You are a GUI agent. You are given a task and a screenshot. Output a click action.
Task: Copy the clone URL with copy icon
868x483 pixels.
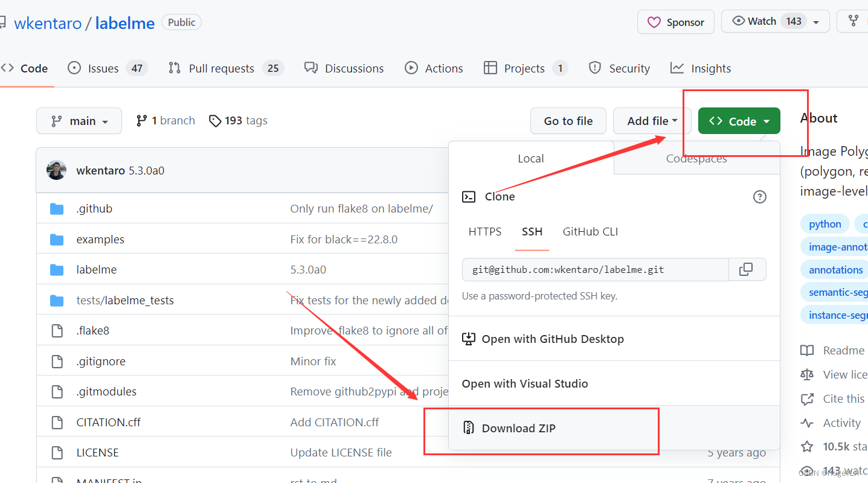pyautogui.click(x=747, y=269)
